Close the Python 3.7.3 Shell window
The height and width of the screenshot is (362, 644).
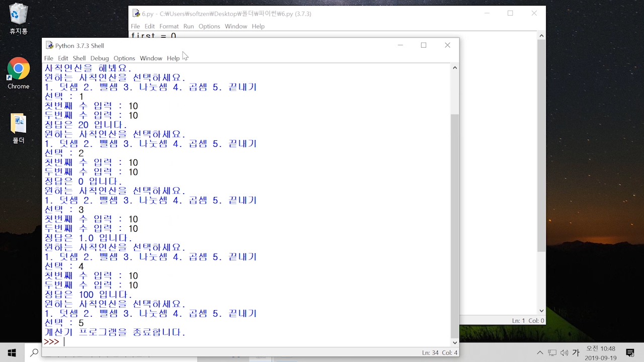(447, 45)
